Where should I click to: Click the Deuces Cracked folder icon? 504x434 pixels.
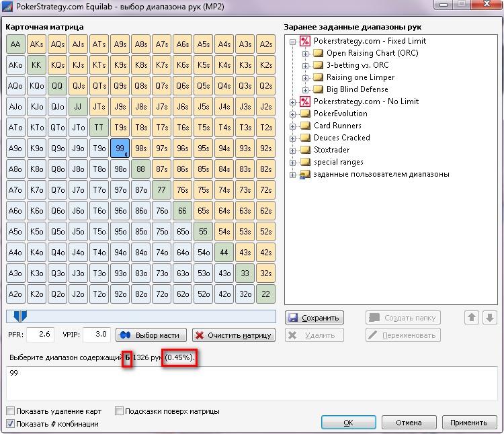click(x=305, y=138)
